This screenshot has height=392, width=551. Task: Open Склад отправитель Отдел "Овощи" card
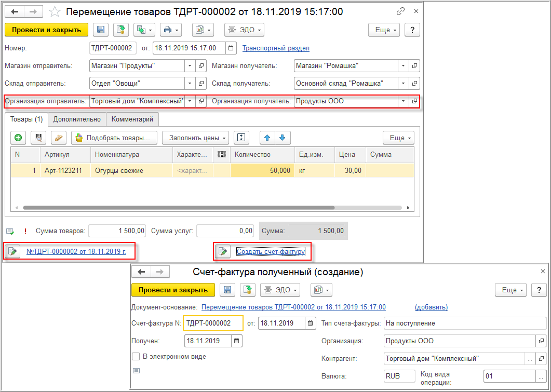(x=201, y=84)
